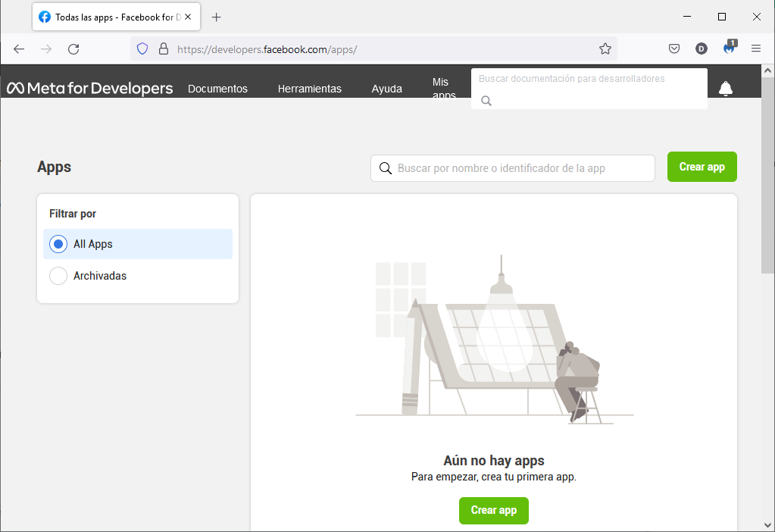775x532 pixels.
Task: Click the browser back arrow
Action: (x=19, y=49)
